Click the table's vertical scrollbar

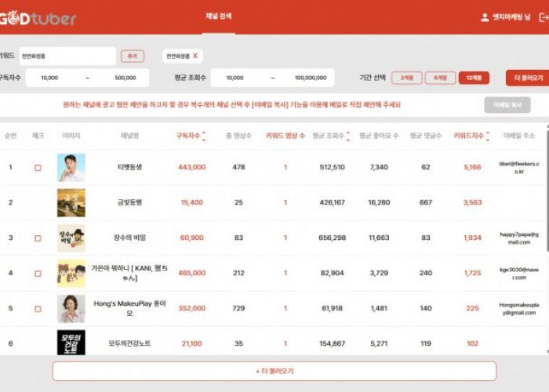(547, 191)
